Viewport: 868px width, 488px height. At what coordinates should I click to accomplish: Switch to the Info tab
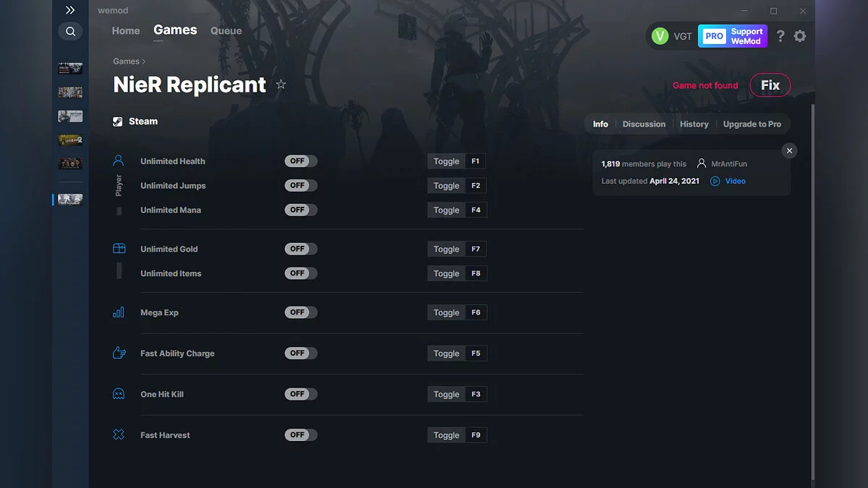pos(600,124)
